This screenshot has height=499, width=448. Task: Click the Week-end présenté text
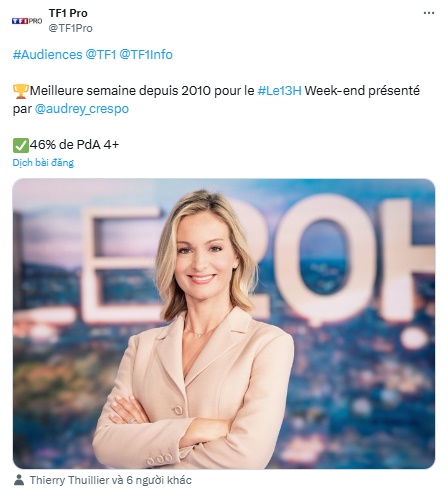click(x=362, y=91)
